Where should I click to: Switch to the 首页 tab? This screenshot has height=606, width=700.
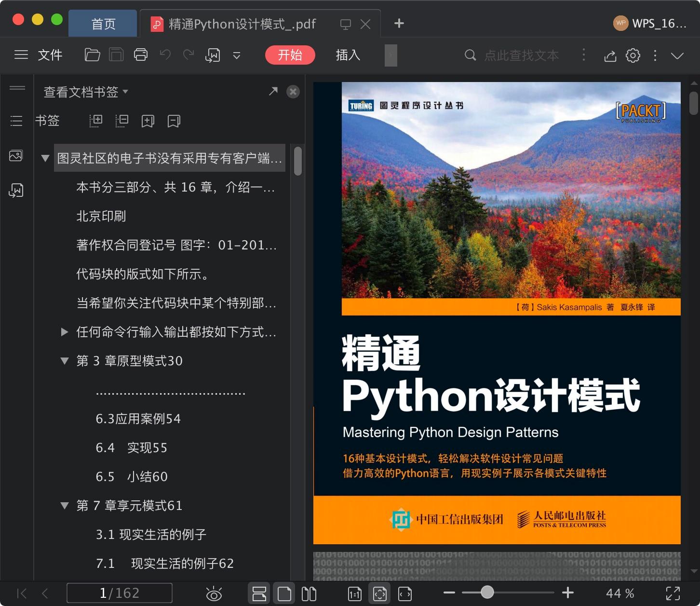103,24
